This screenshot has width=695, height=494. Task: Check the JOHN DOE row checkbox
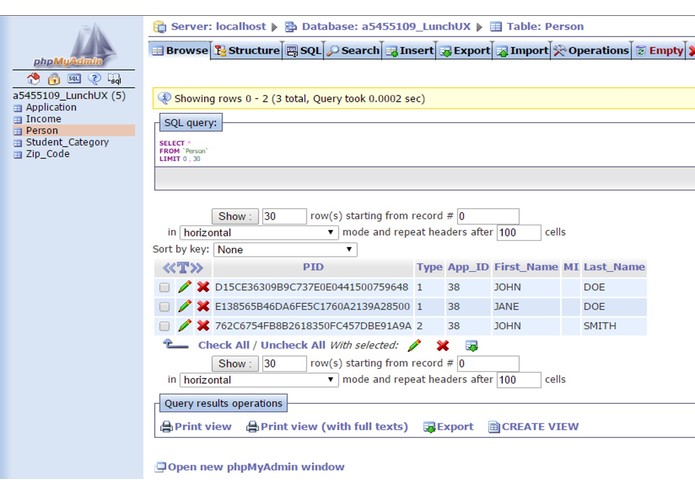164,287
